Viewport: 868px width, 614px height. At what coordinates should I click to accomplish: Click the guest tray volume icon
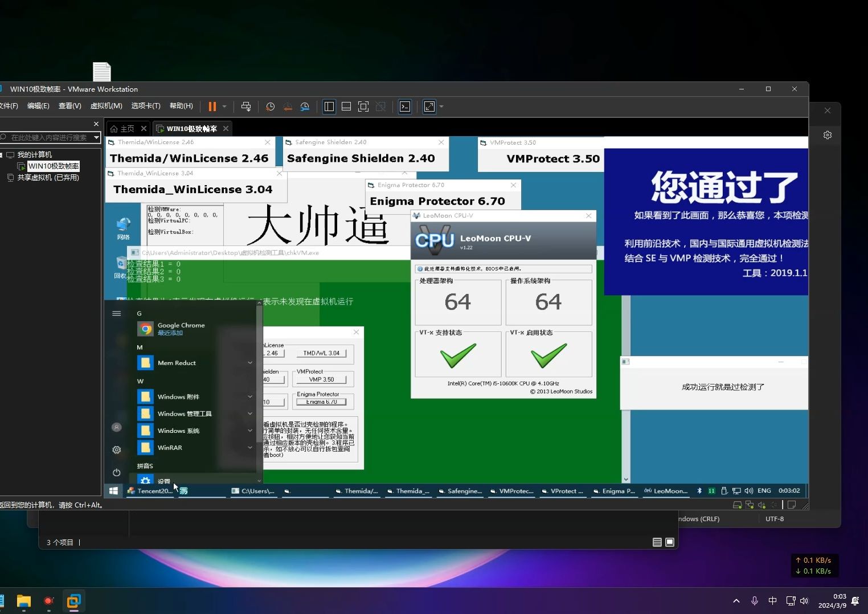[x=748, y=491]
